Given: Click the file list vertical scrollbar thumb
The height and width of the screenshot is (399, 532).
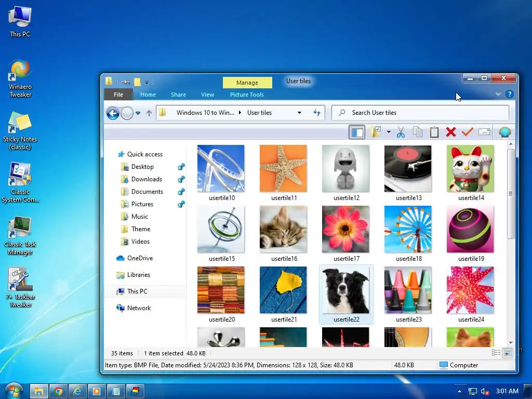Looking at the screenshot, I should 510,193.
